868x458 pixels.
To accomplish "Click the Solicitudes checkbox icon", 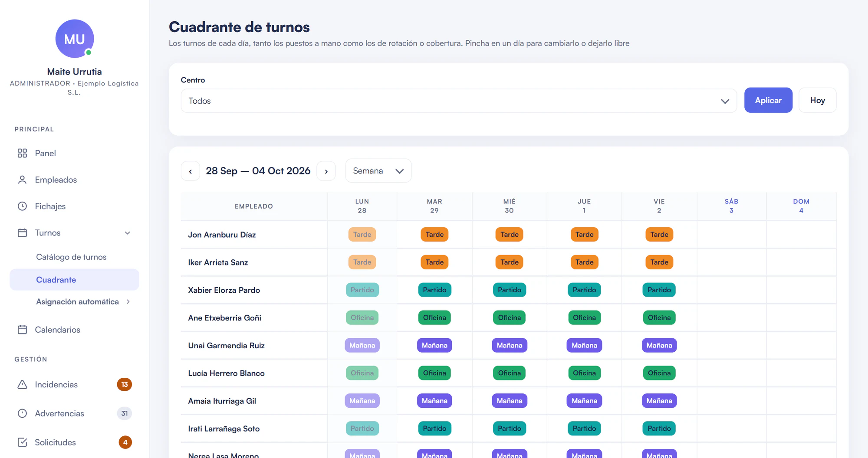I will coord(22,442).
